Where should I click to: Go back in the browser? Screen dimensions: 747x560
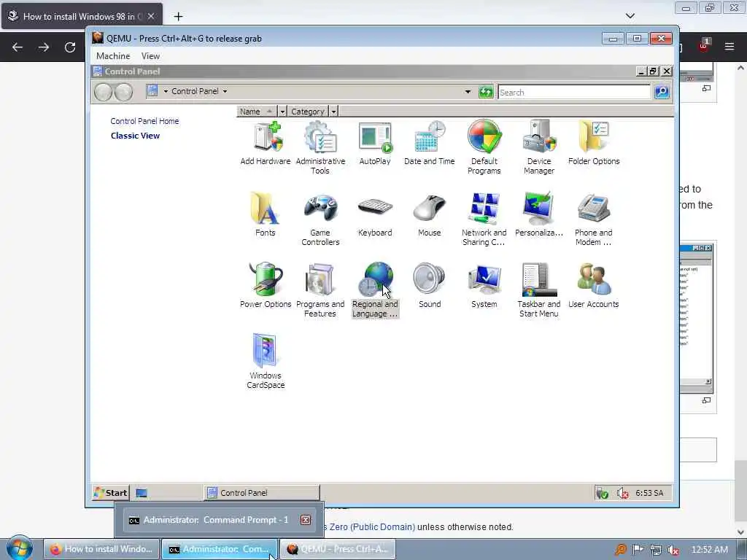click(x=18, y=47)
